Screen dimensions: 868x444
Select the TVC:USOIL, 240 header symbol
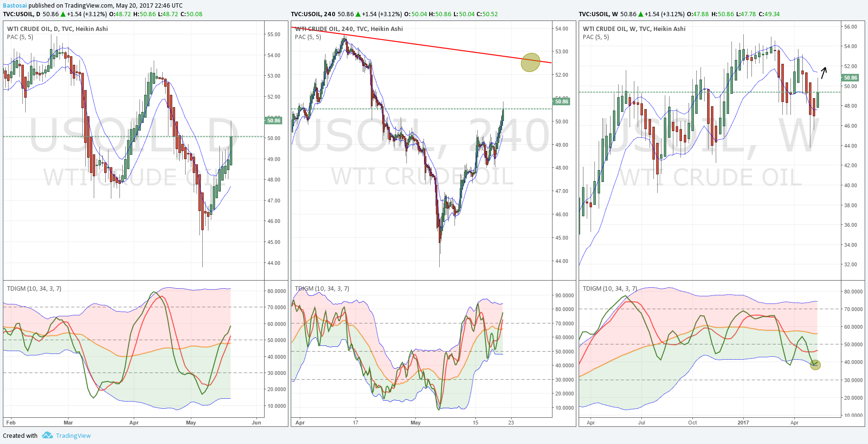[313, 14]
